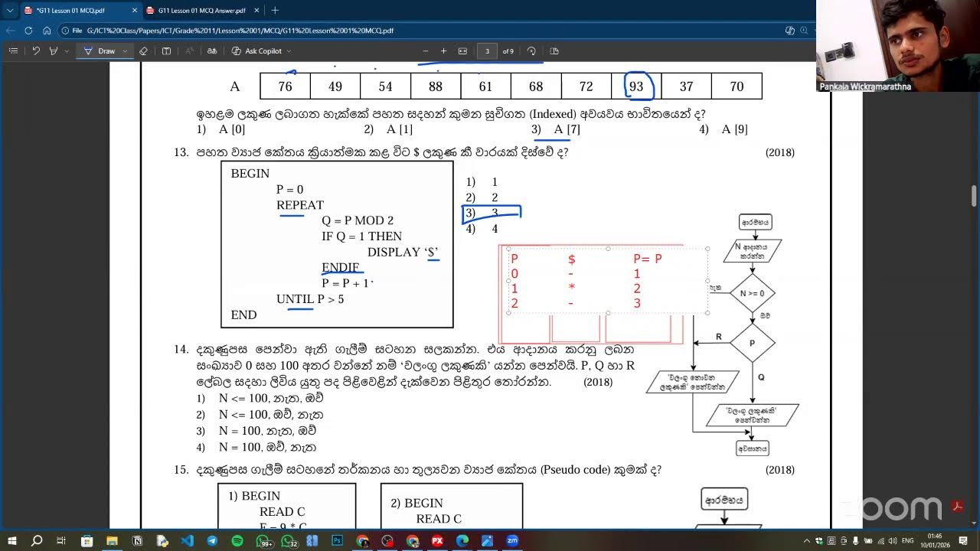
Task: Close the G11 Lesson 01 MCQ.pdf tab
Action: (134, 11)
